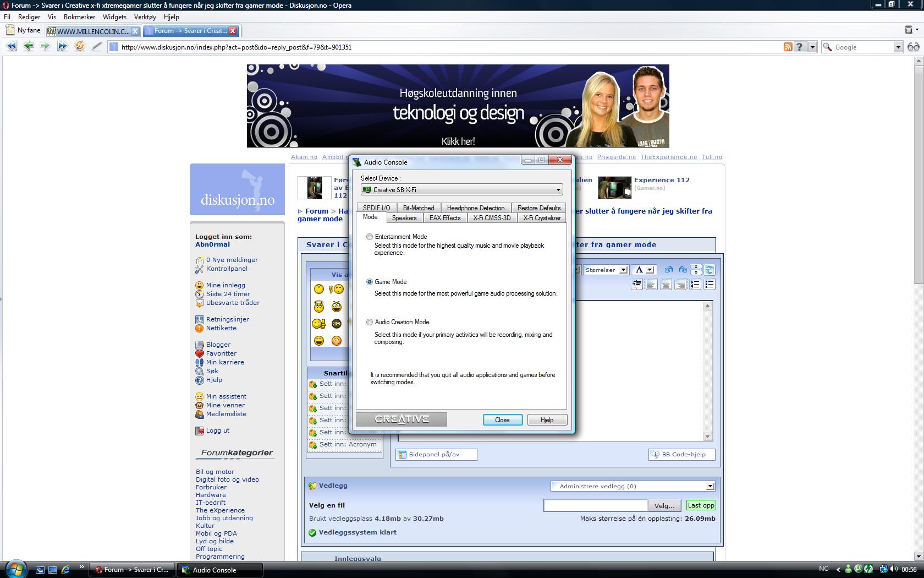Image resolution: width=924 pixels, height=578 pixels.
Task: Launch Internet Explorer from quick launch
Action: (66, 570)
